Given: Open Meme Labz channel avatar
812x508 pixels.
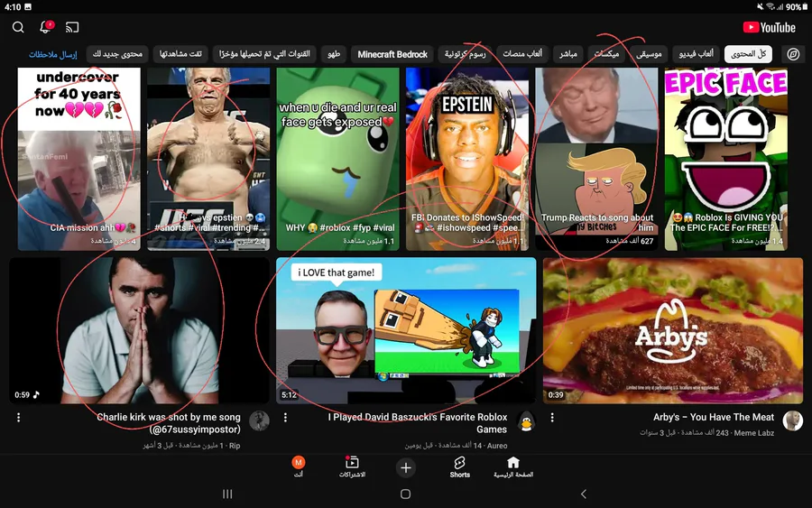Looking at the screenshot, I should [x=792, y=421].
